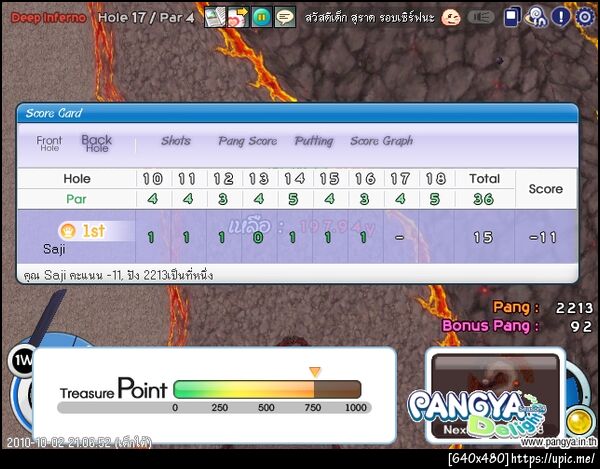Open the scorecard book icon
This screenshot has width=600, height=469.
point(215,17)
